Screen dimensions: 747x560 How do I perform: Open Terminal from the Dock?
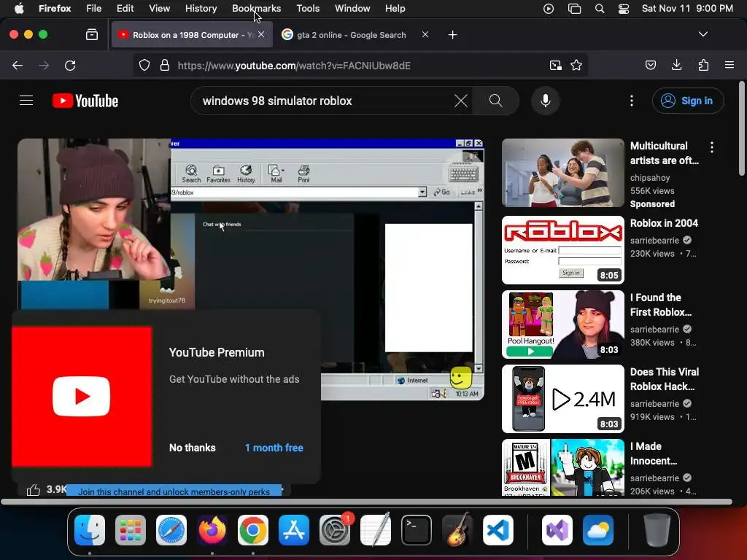click(x=417, y=530)
